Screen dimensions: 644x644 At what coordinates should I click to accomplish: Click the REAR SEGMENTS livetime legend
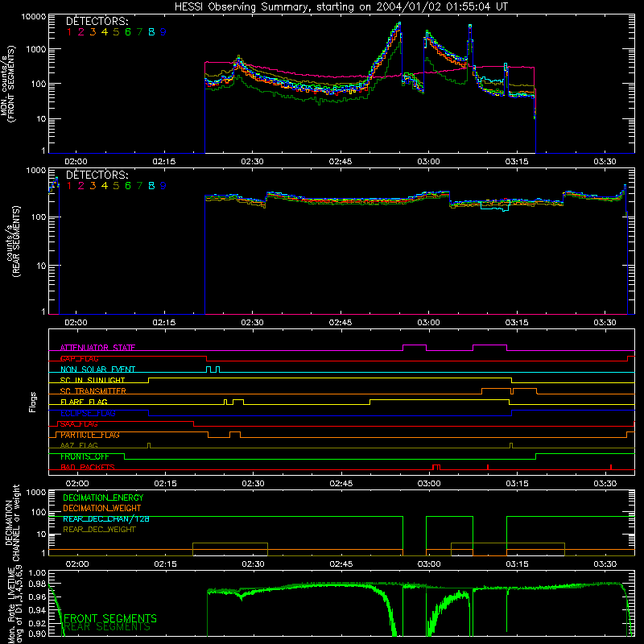point(108,627)
